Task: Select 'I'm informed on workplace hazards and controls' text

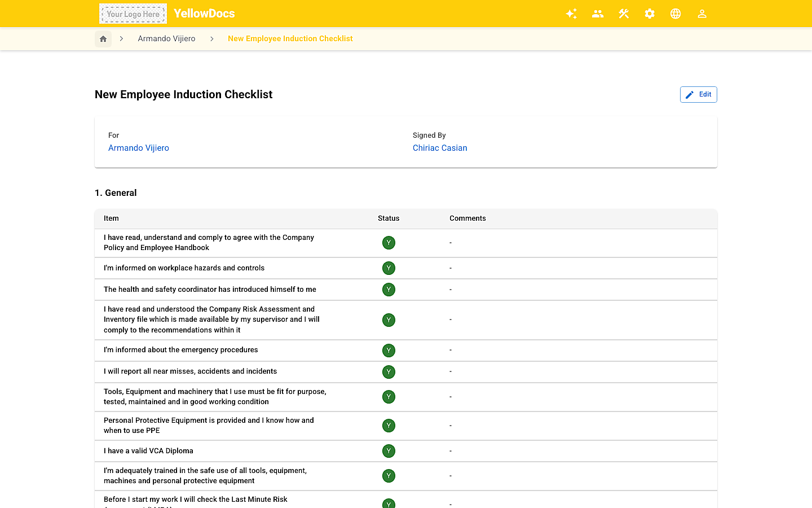Action: 184,268
